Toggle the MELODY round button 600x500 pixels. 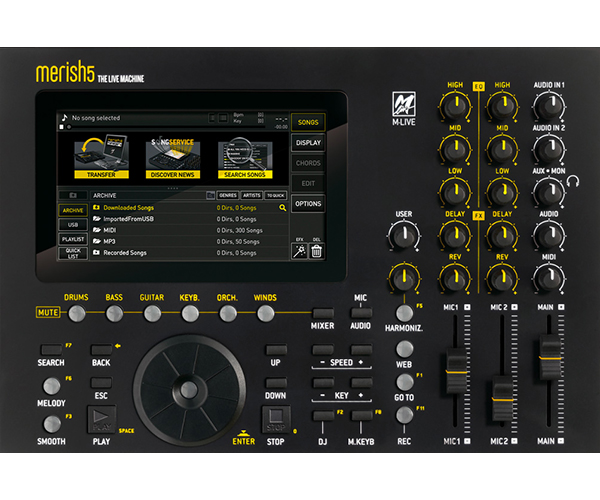coord(52,386)
